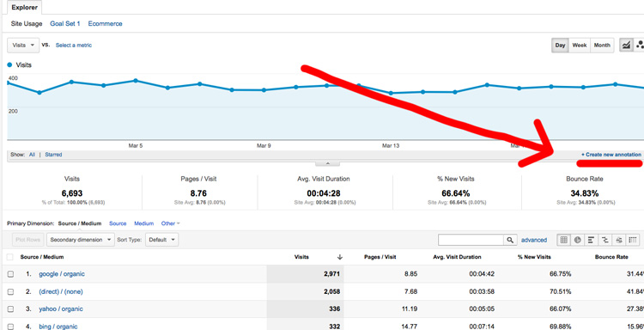Sort by the Visits column header
Image resolution: width=644 pixels, height=330 pixels.
coord(302,257)
